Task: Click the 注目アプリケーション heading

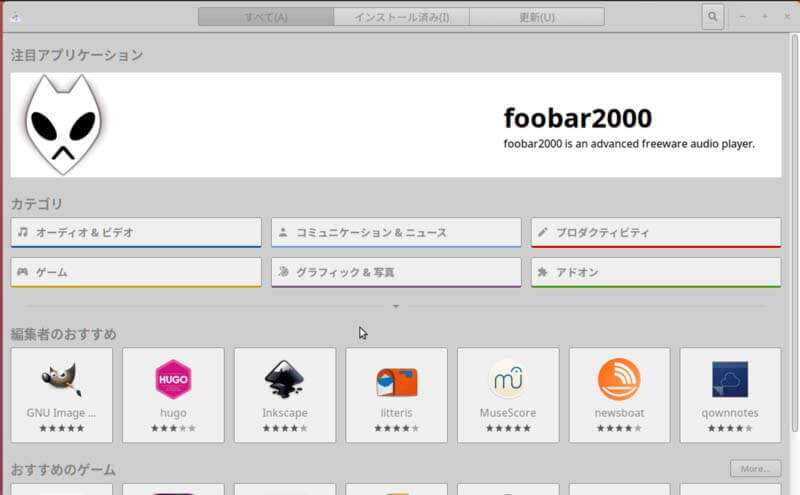Action: click(77, 55)
